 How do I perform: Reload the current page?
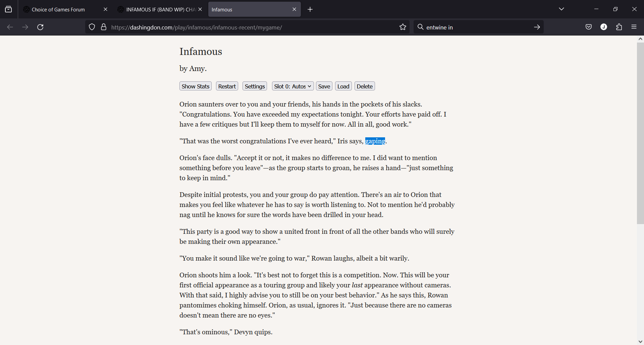[x=40, y=27]
